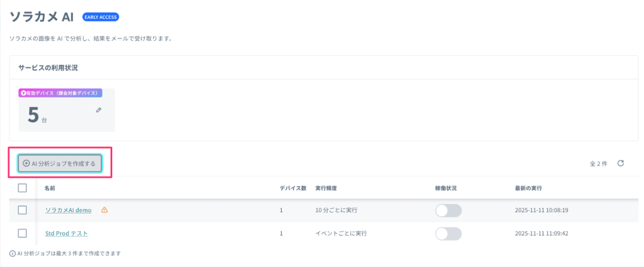
Task: Open the Std Prod テスト job link
Action: coord(66,234)
